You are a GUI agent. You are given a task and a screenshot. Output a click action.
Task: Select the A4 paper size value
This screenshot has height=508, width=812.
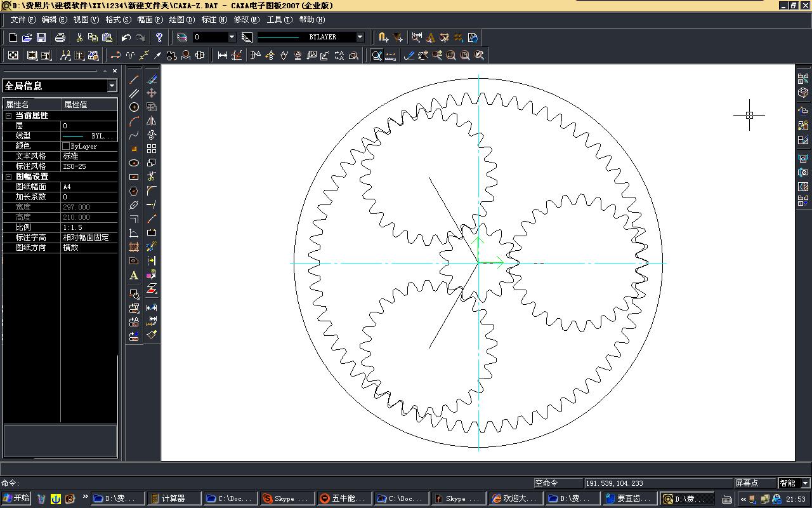point(89,187)
